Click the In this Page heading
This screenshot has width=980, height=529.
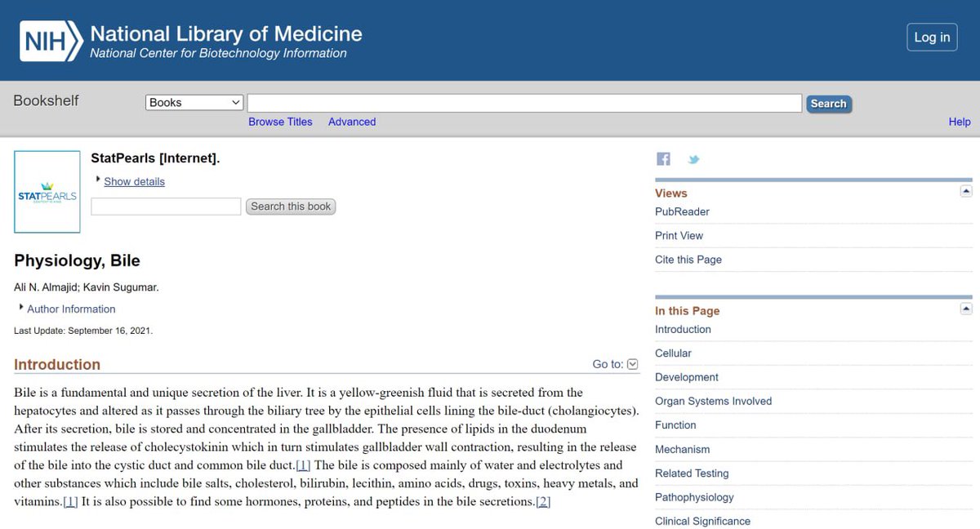(x=688, y=311)
